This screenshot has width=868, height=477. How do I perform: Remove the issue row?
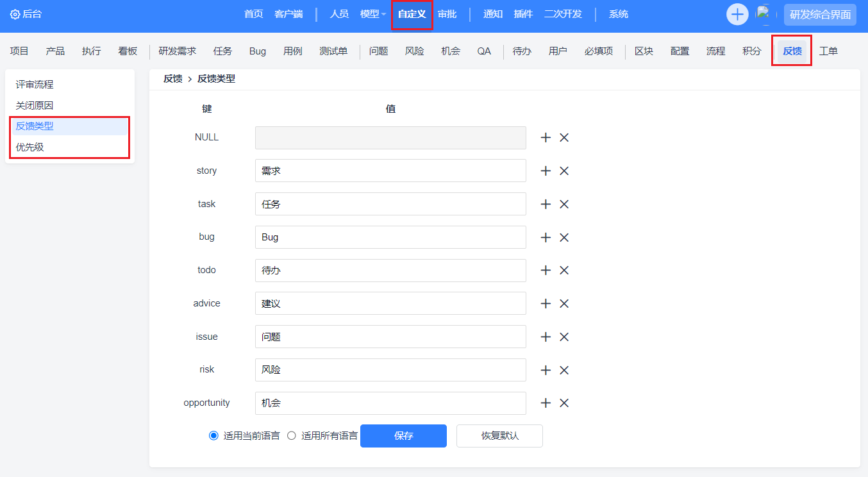point(564,337)
